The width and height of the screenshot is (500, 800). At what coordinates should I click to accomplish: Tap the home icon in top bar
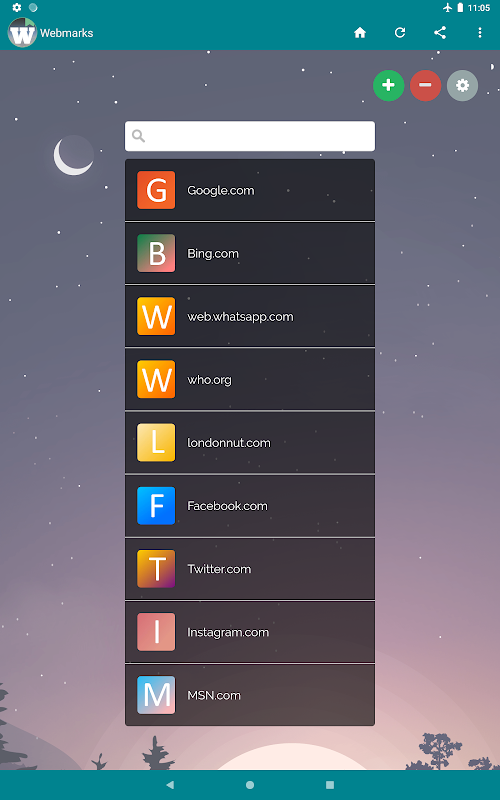(360, 33)
